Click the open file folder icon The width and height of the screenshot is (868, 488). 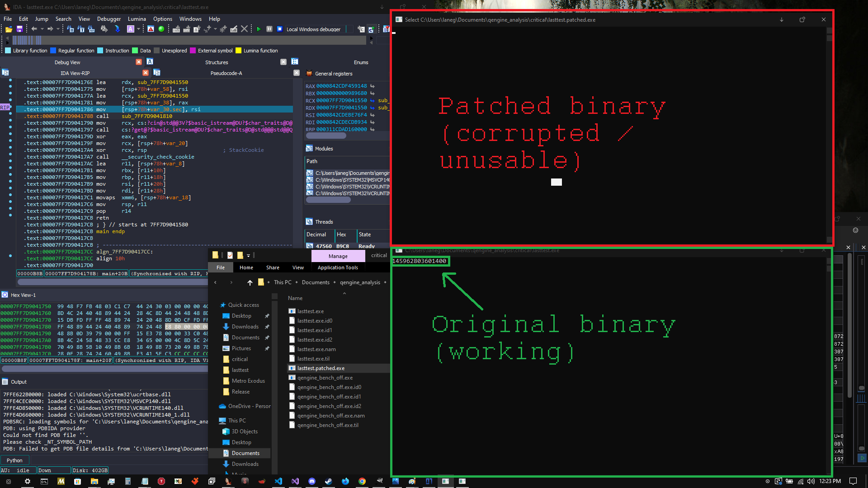9,29
